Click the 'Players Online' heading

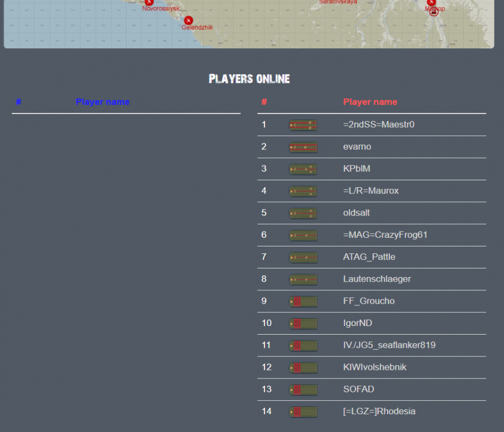249,79
